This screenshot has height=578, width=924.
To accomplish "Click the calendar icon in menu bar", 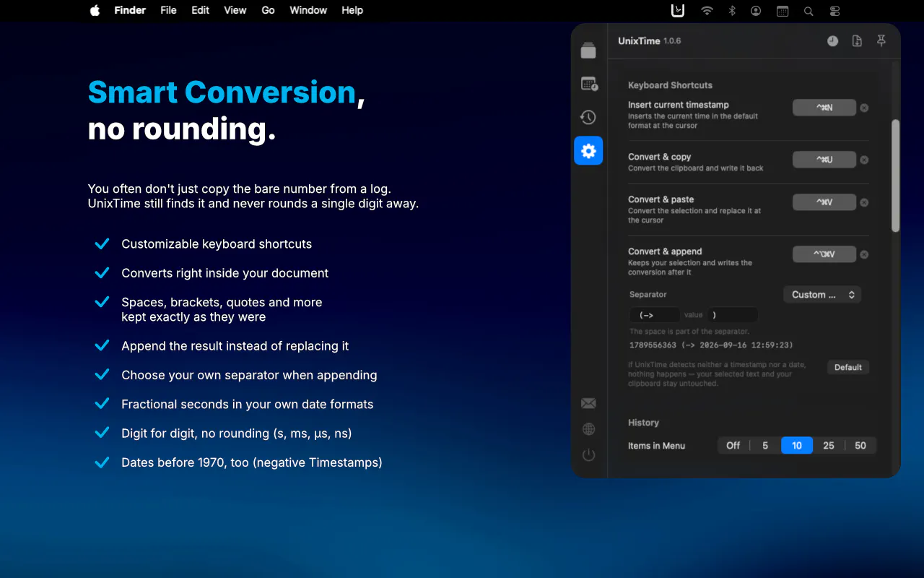I will 783,11.
